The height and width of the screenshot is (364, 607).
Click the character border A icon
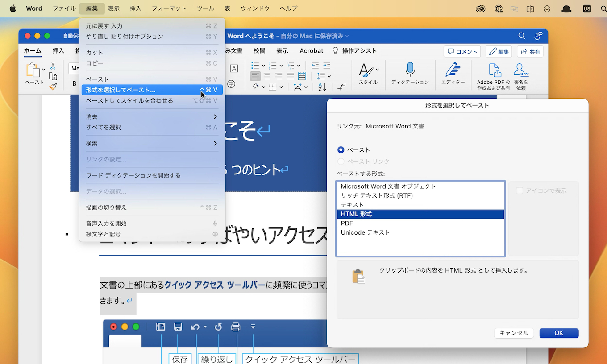click(234, 68)
